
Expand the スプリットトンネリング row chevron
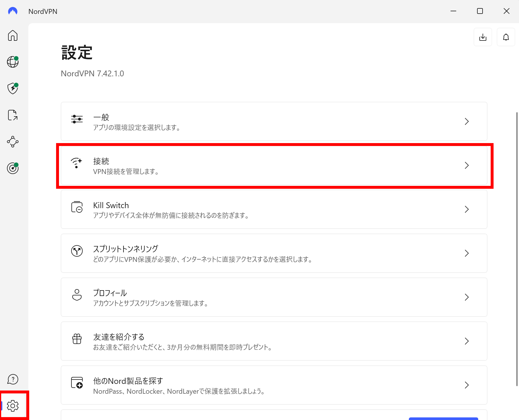click(467, 253)
